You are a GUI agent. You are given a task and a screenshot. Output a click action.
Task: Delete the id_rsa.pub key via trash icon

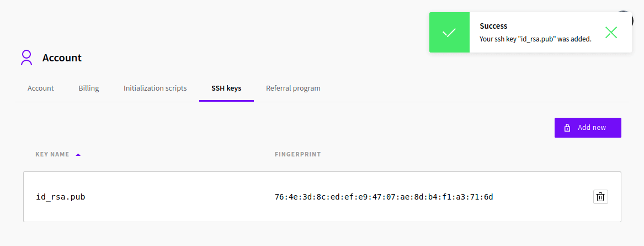pos(600,197)
